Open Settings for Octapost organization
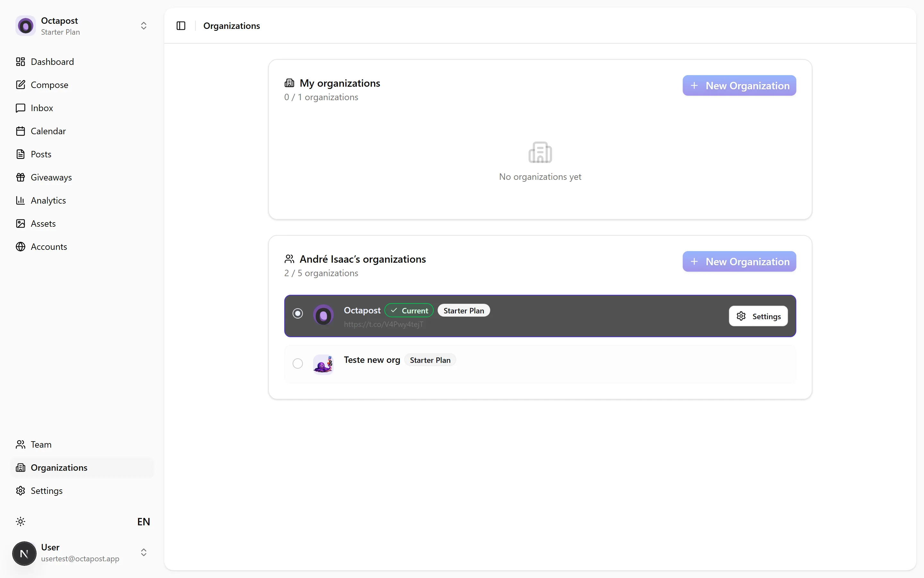The width and height of the screenshot is (924, 578). 758,316
